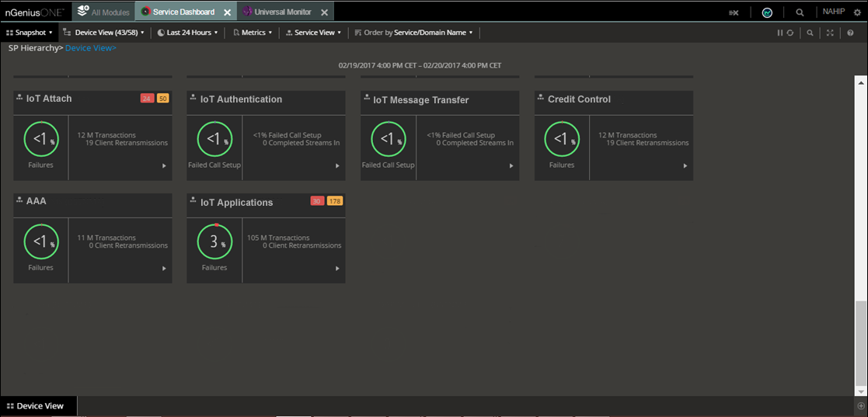Click the toolbar search magnifier icon
Image resolution: width=868 pixels, height=417 pixels.
[x=810, y=33]
